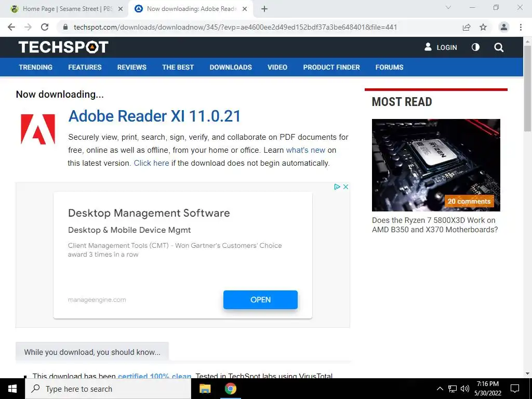Open the taskbar clock and date

(x=487, y=389)
